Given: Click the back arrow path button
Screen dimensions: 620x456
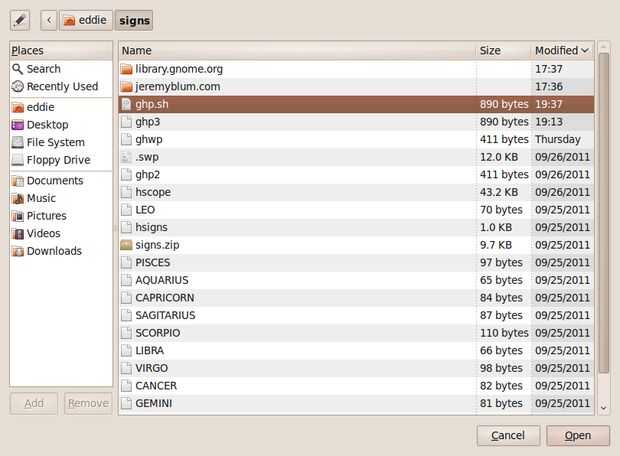Looking at the screenshot, I should (49, 20).
